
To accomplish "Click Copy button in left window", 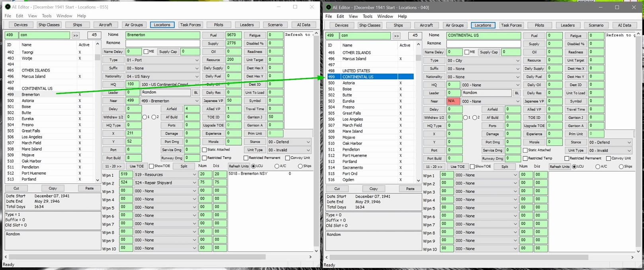I will 53,188.
